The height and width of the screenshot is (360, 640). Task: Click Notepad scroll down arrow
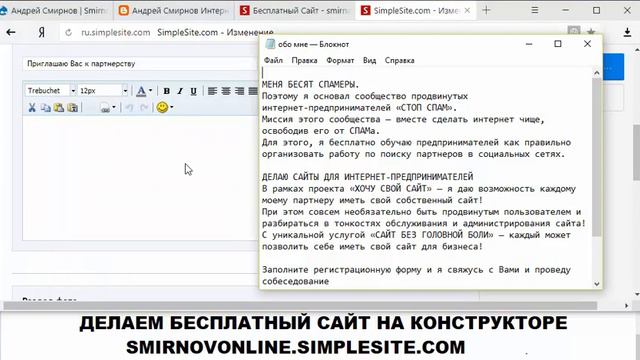pos(596,284)
